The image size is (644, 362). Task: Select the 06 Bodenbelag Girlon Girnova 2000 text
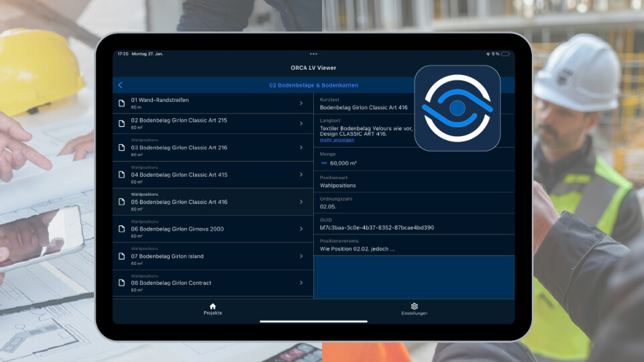click(x=177, y=229)
